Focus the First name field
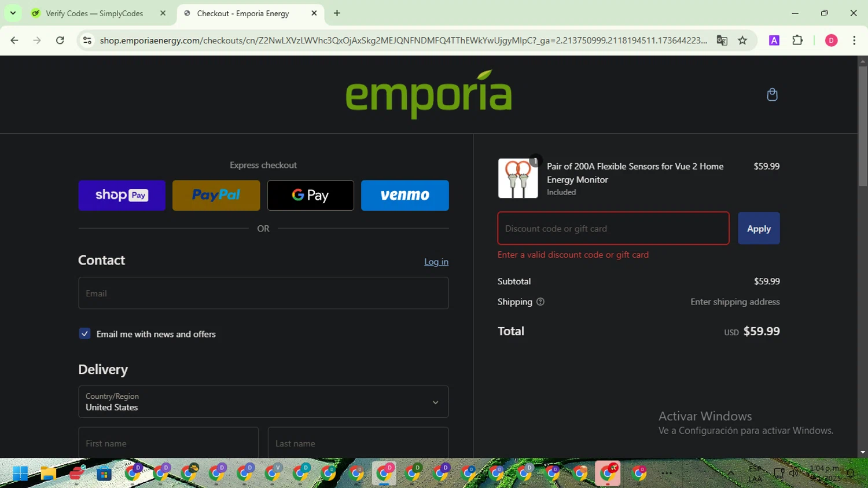 pyautogui.click(x=168, y=443)
